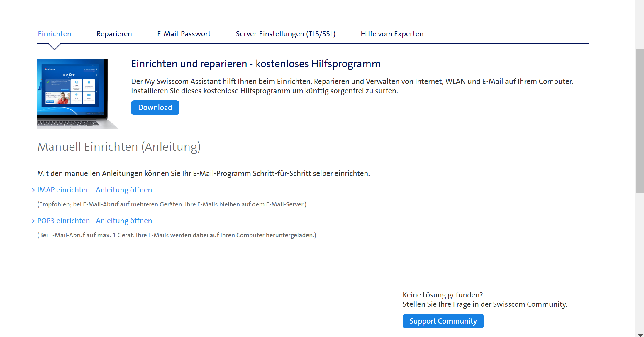The width and height of the screenshot is (644, 337).
Task: Expand the chevron next to POP3 einrichten
Action: coord(33,221)
